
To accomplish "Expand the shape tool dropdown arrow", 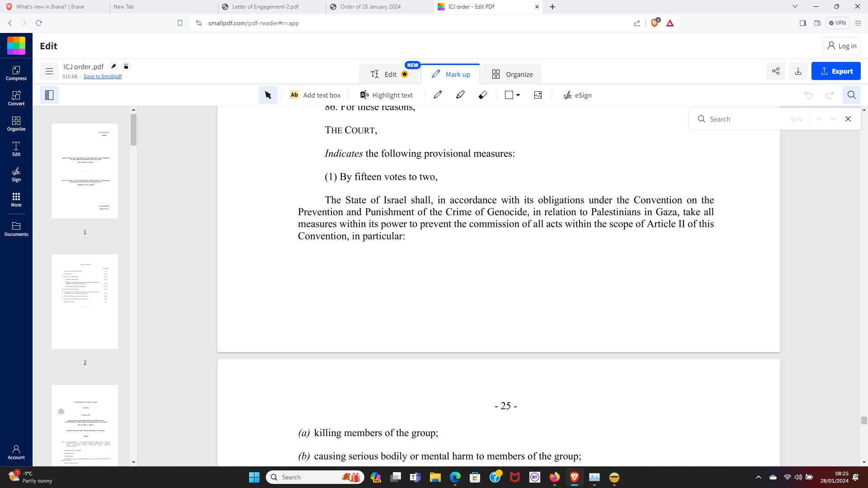I will point(518,95).
